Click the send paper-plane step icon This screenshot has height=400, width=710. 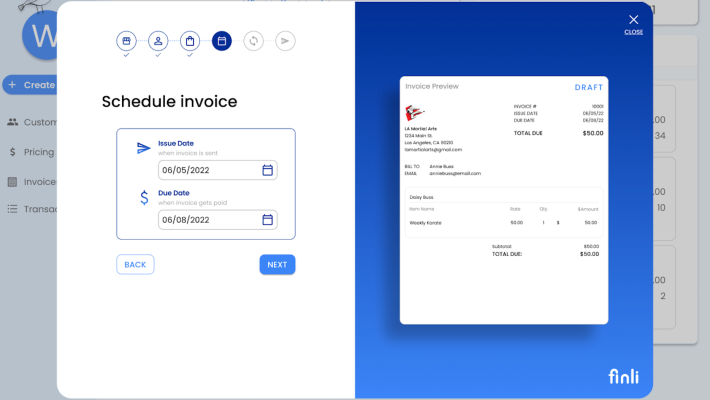285,41
